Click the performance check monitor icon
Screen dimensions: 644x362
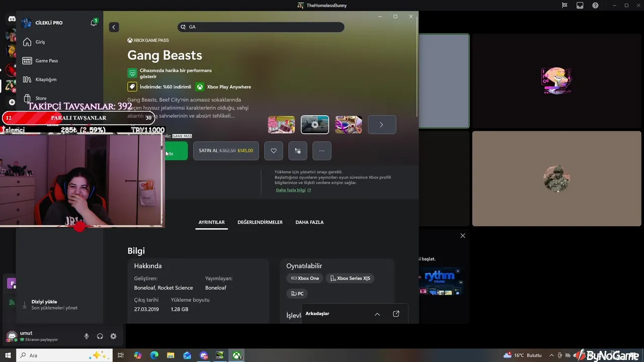click(132, 73)
